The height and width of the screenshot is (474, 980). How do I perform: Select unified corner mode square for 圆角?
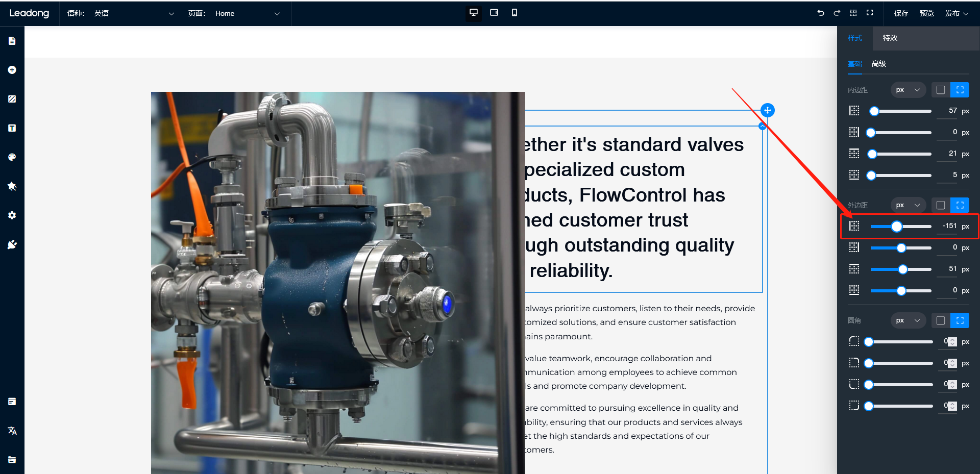(940, 320)
